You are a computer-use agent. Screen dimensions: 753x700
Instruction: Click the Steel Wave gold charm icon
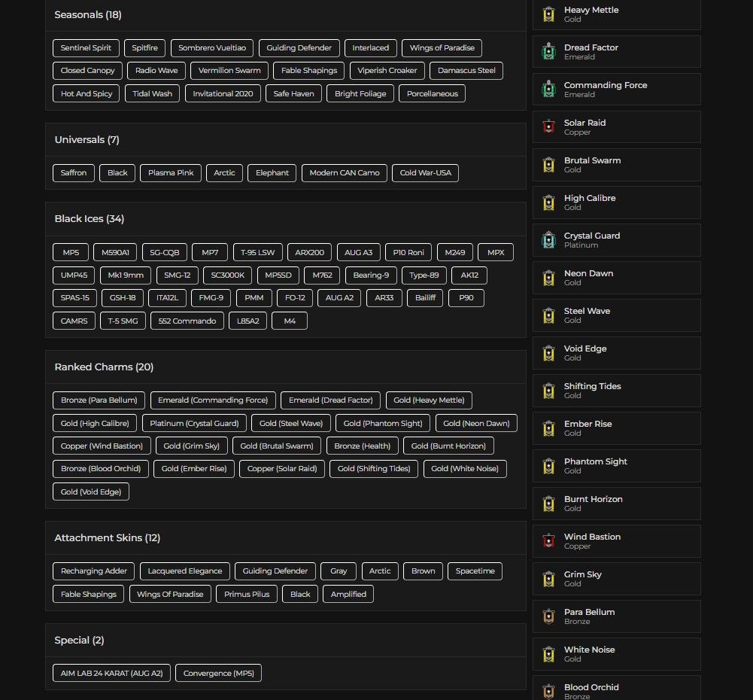coord(548,315)
